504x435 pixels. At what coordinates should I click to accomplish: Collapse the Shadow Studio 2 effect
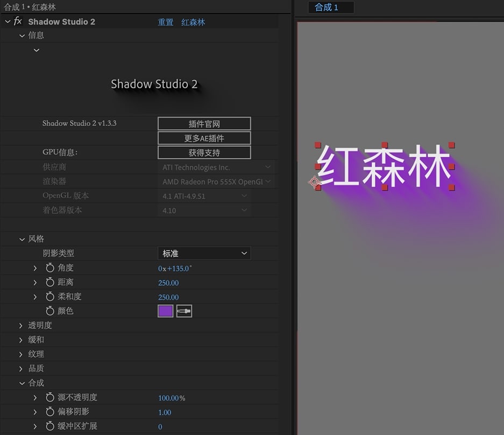[x=8, y=22]
